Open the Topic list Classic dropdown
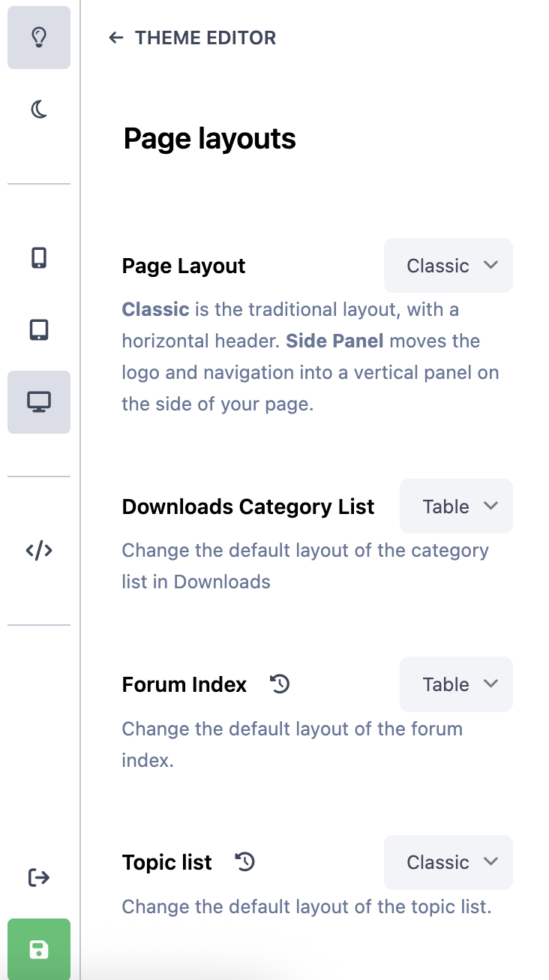 (448, 862)
